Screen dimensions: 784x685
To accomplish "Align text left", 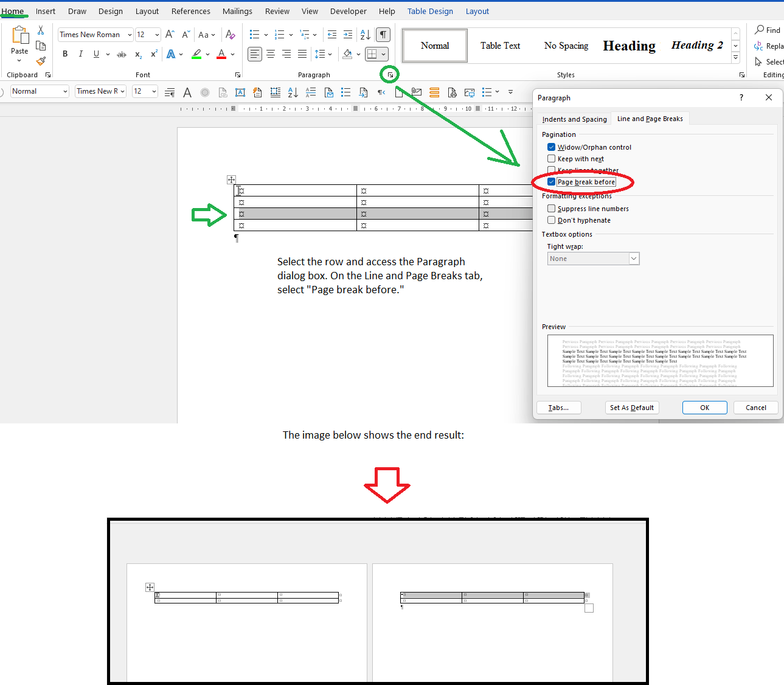I will pos(255,54).
